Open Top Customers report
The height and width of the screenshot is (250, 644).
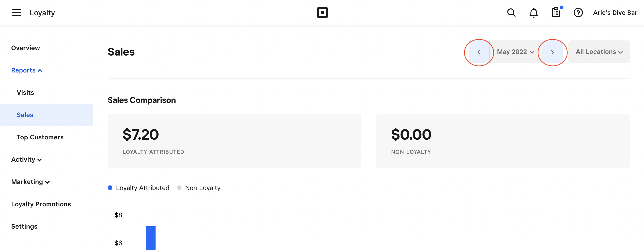tap(40, 137)
